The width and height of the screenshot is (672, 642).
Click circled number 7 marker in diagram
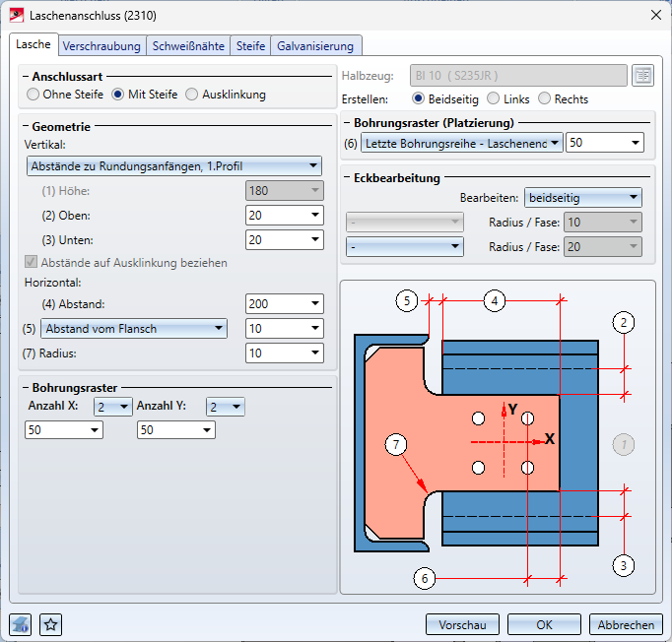point(397,446)
